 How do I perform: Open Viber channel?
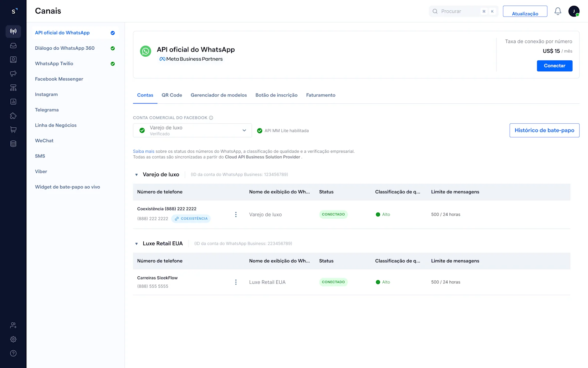[x=75, y=172]
